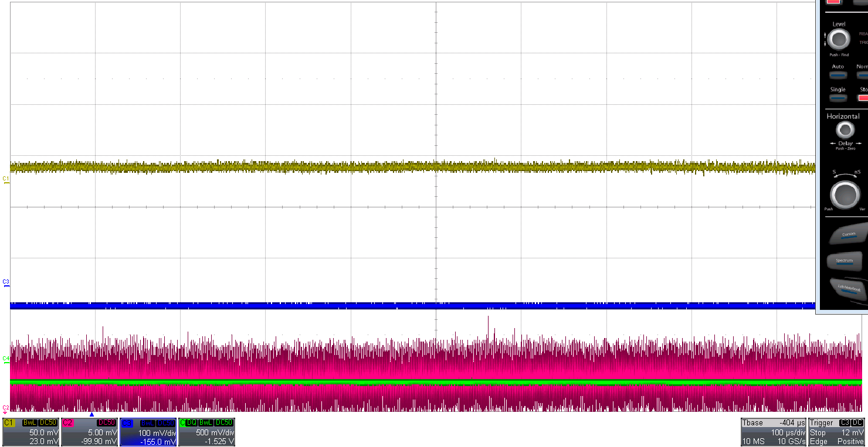The image size is (868, 447).
Task: Click the magenta C2 trace level marker
Action: pyautogui.click(x=6, y=408)
